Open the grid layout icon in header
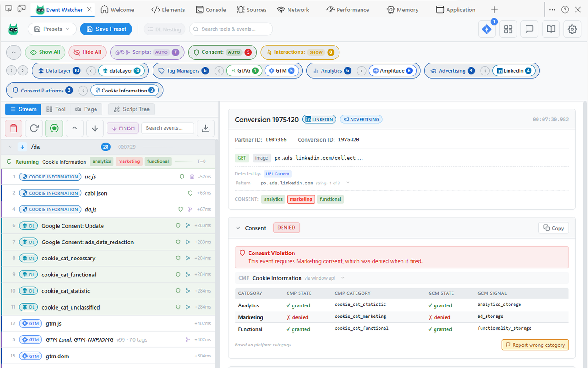The width and height of the screenshot is (588, 368). [508, 29]
